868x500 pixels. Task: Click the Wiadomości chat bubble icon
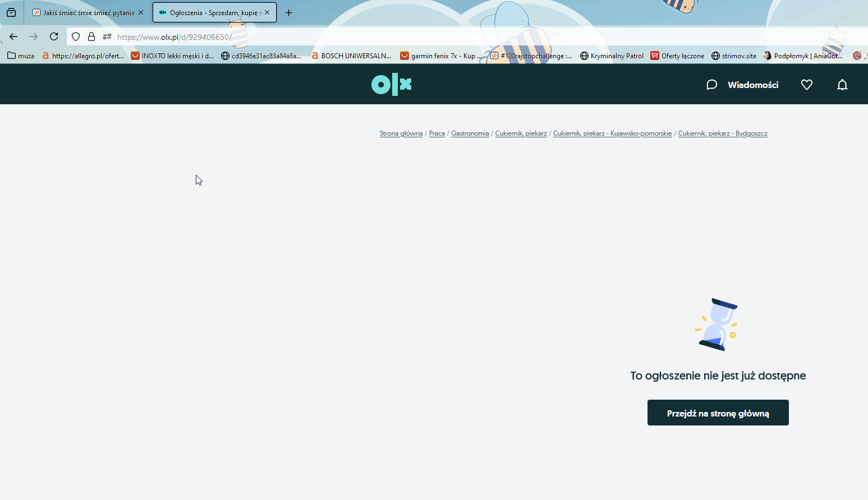coord(711,85)
